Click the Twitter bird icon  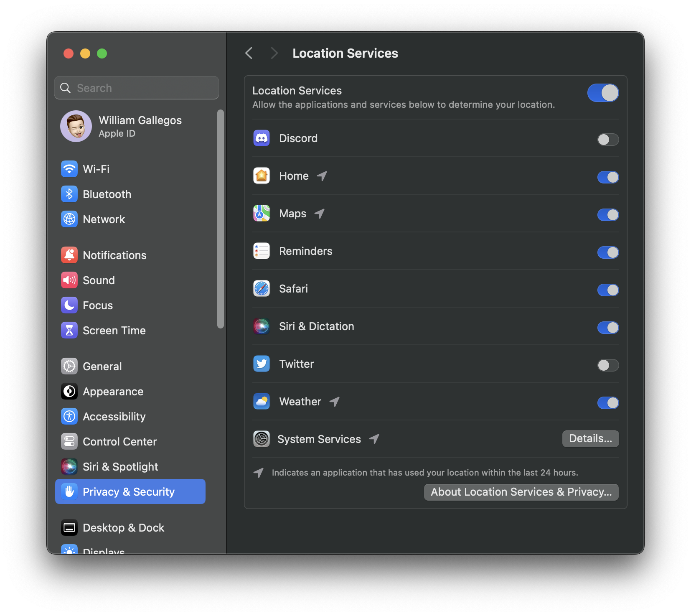click(x=262, y=364)
